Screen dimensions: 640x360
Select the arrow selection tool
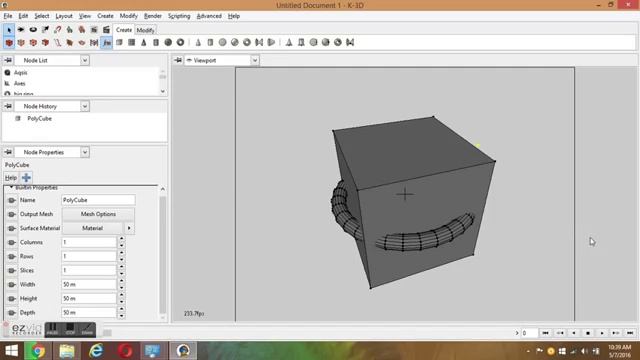coord(9,30)
